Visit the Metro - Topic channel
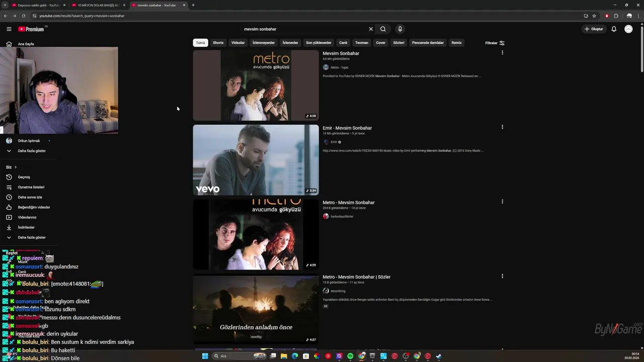644x362 pixels. [339, 67]
